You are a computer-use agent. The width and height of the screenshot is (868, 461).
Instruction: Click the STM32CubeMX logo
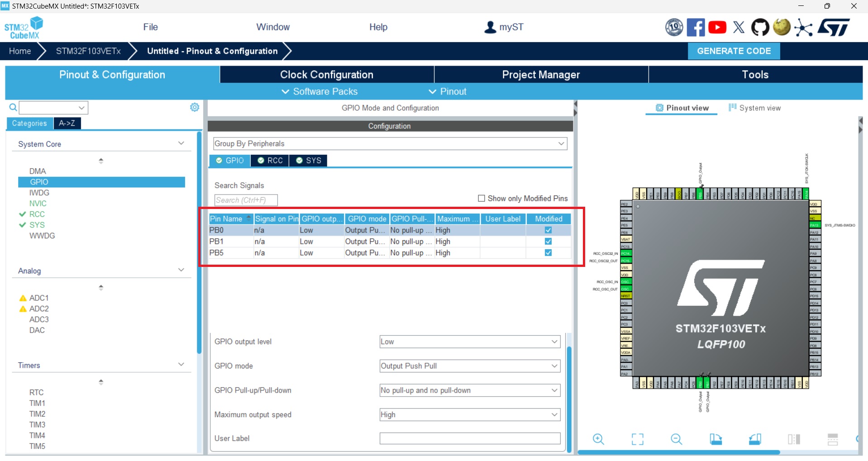(x=24, y=28)
